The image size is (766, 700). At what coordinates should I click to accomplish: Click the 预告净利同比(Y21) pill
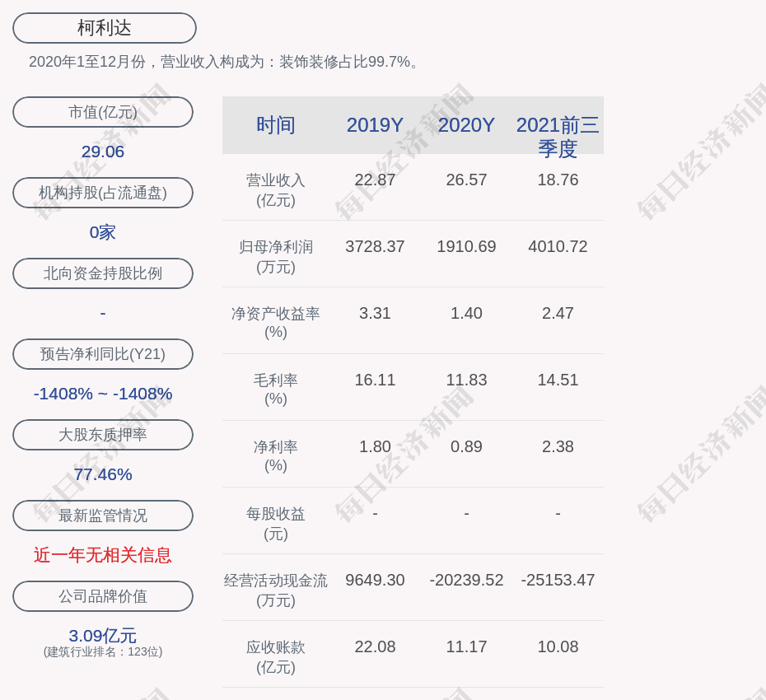[103, 354]
